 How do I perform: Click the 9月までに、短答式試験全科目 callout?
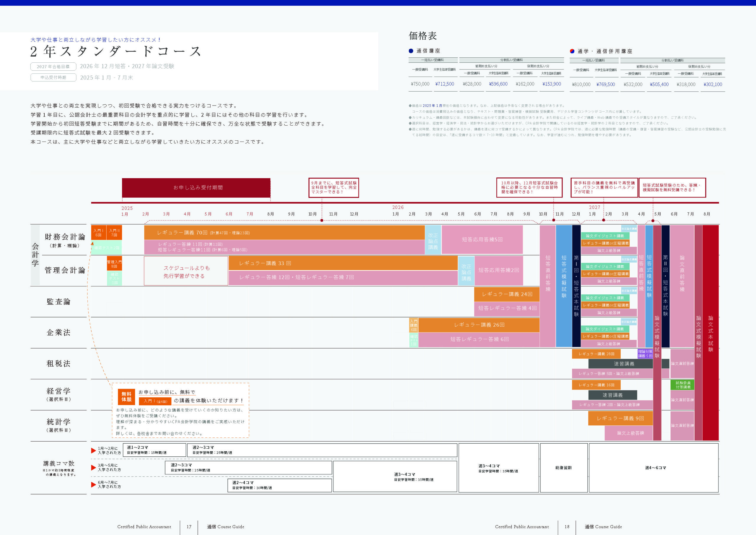333,188
